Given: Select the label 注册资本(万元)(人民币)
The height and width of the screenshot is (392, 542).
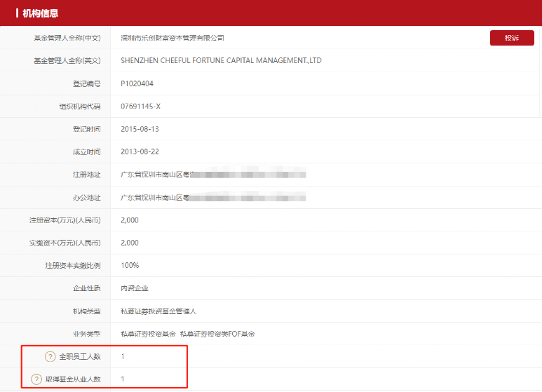Looking at the screenshot, I should coord(65,220).
